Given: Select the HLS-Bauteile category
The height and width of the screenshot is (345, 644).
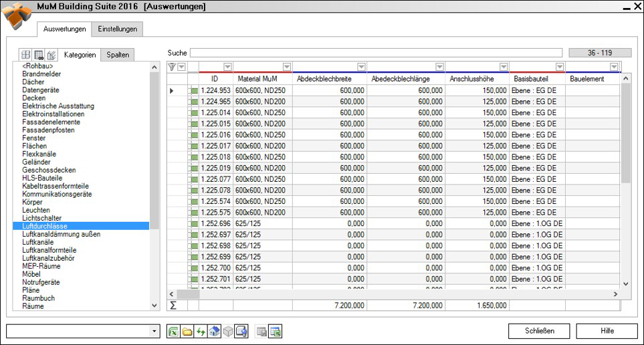Looking at the screenshot, I should (x=42, y=178).
